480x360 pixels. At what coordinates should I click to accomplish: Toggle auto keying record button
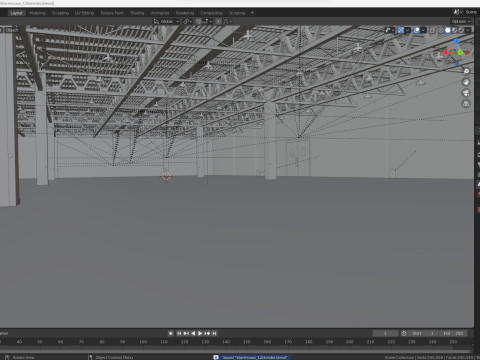171,333
